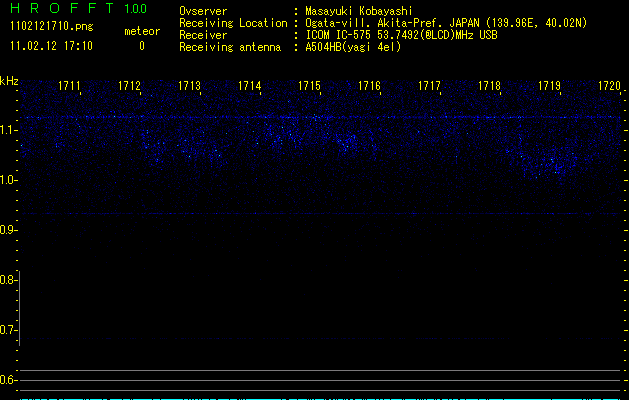Click the 1711 time marker
This screenshot has height=400, width=629.
pyautogui.click(x=69, y=86)
